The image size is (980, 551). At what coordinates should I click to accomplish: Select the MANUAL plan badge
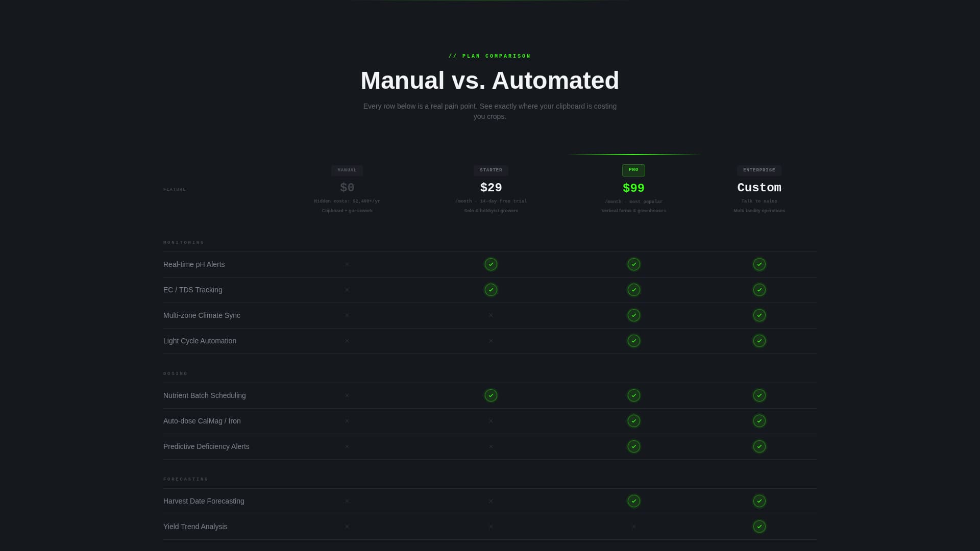pos(347,170)
